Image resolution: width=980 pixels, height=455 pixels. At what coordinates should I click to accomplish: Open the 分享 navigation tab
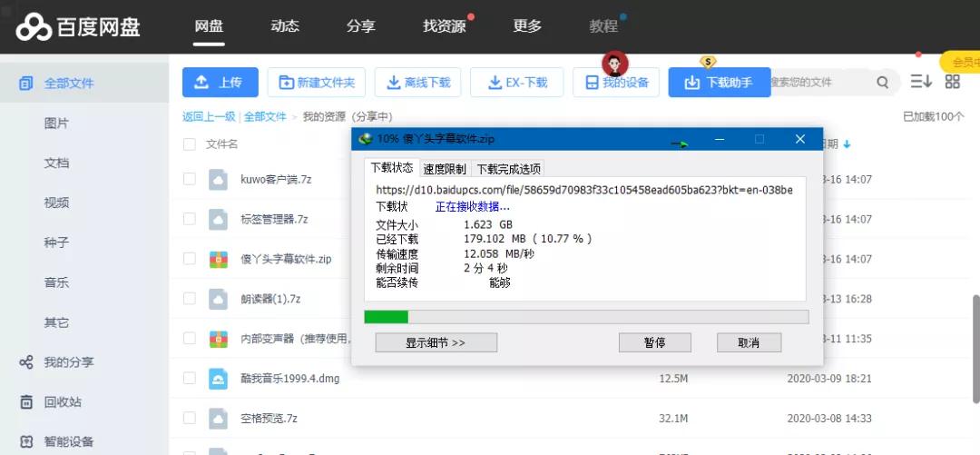coord(360,26)
